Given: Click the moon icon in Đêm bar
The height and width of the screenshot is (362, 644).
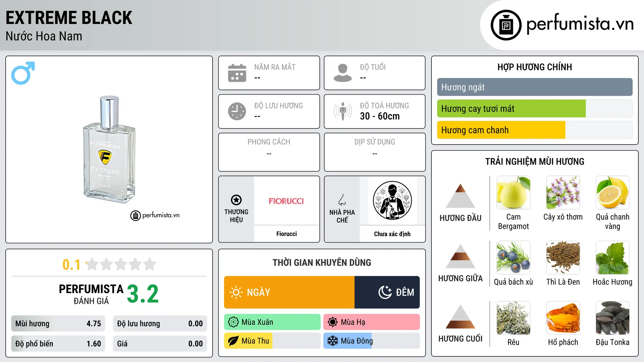Looking at the screenshot, I should 385,292.
